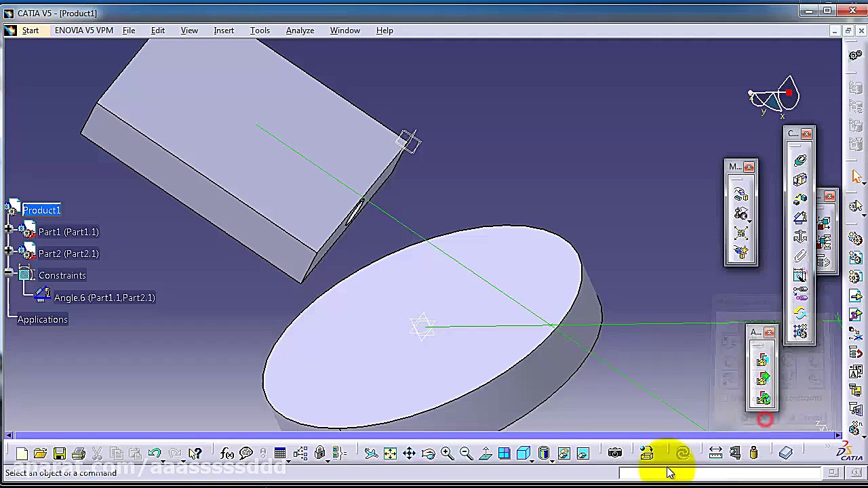Select the Coincidence constraint tool
Screen dimensions: 868x488
(800, 159)
